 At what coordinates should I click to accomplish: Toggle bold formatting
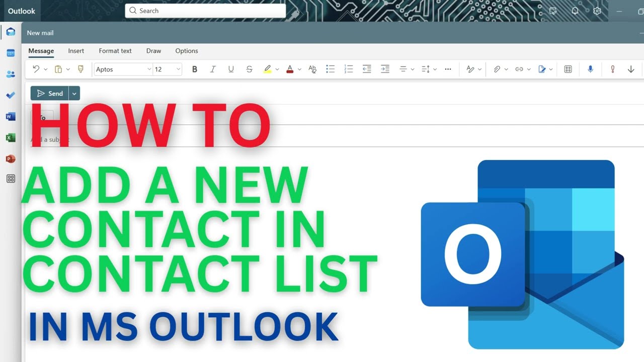coord(195,69)
